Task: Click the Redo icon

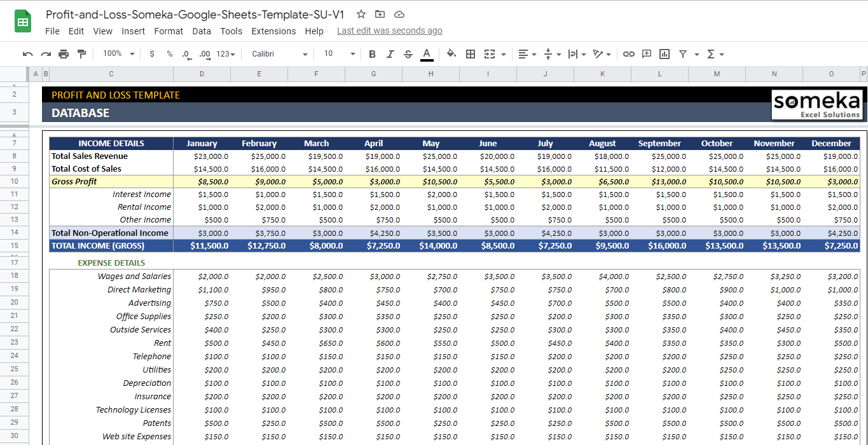Action: coord(46,54)
